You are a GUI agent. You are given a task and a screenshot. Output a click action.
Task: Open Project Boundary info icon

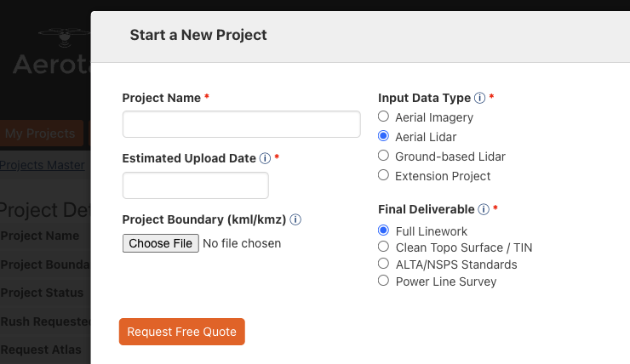point(295,220)
